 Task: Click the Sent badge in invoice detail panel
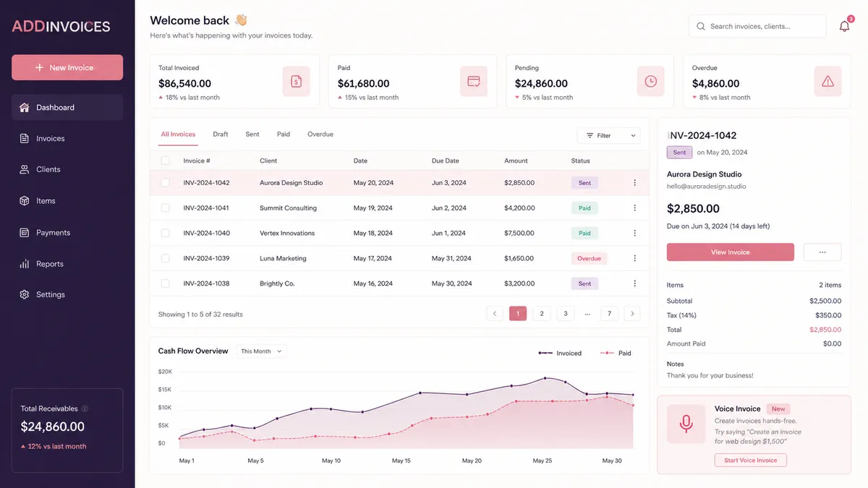[x=679, y=153]
